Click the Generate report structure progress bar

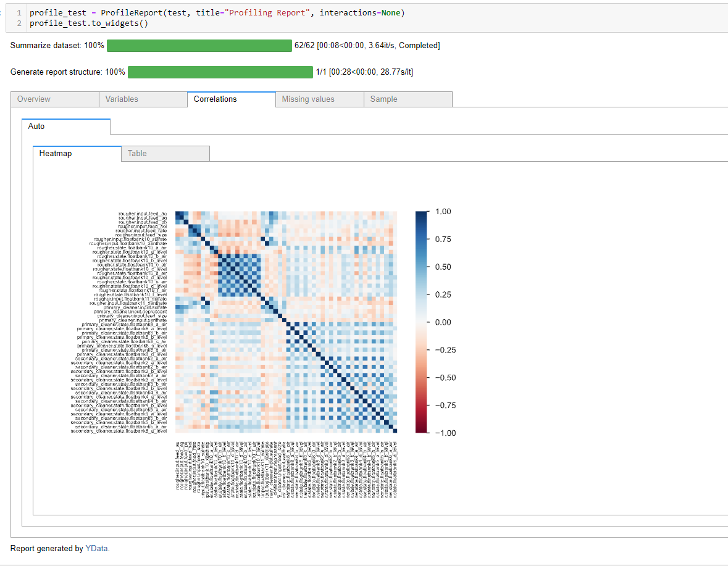tap(219, 72)
